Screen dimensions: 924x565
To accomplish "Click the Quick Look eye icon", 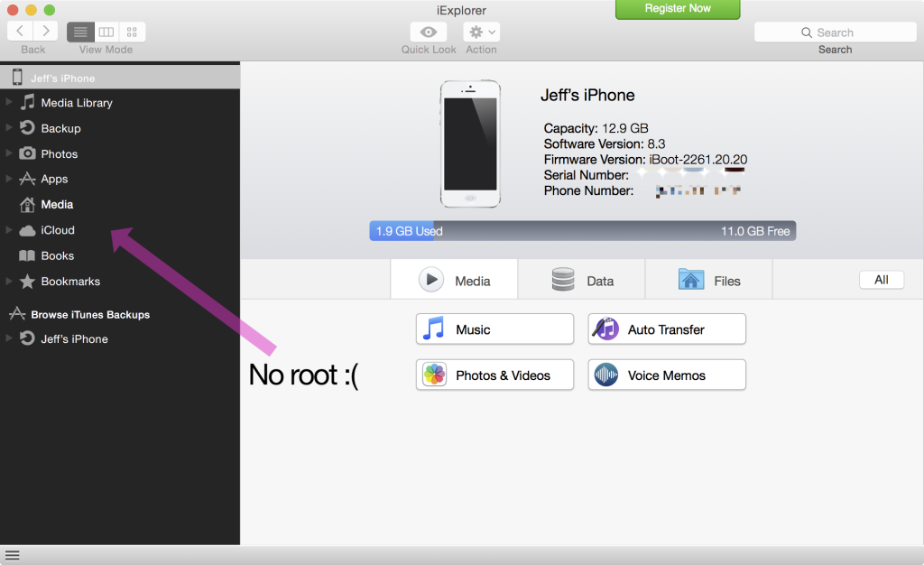I will (x=429, y=32).
